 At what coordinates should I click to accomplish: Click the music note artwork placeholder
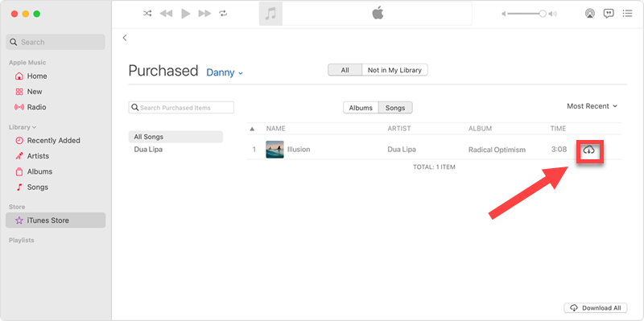270,14
